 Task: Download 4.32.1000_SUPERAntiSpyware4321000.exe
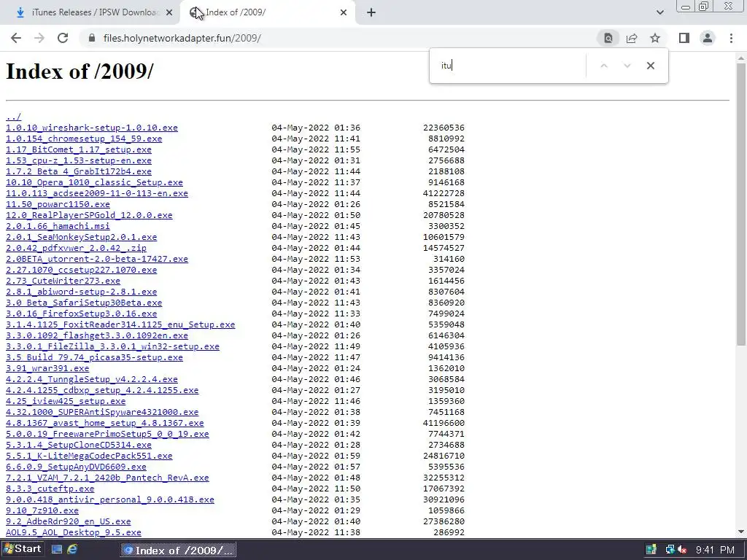click(102, 413)
